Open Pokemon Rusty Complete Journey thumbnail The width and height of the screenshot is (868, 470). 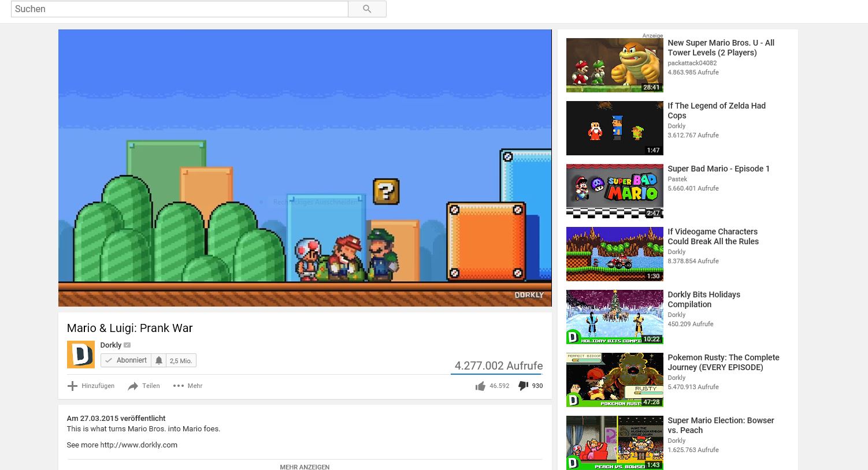[x=615, y=380]
